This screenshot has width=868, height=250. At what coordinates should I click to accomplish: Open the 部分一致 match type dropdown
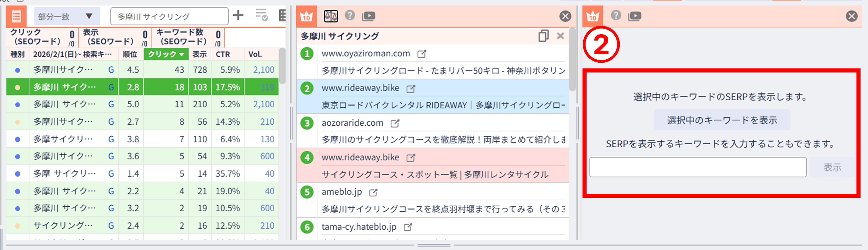(67, 16)
